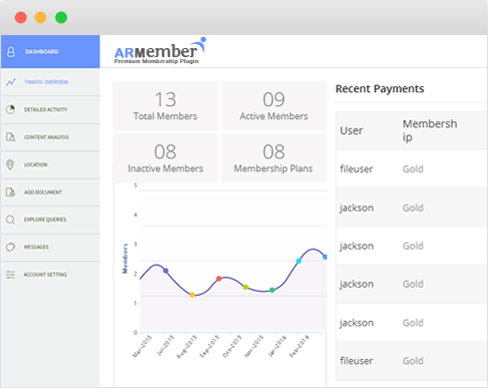Click the Traffic Overview line-chart icon
488x388 pixels.
(x=11, y=82)
